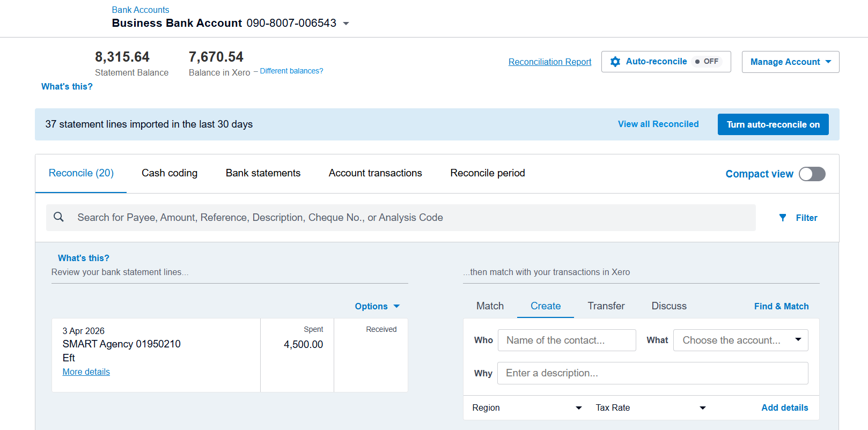
Task: Toggle the Compact view switch
Action: click(x=812, y=174)
